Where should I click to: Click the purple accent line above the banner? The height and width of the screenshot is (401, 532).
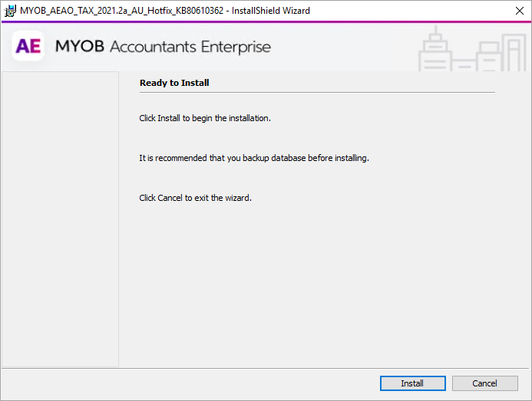(x=266, y=21)
